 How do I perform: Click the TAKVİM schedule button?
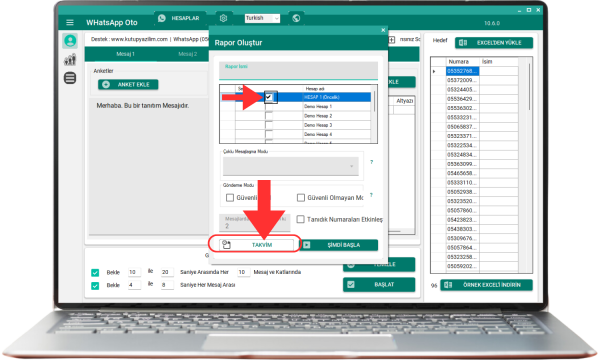coord(256,245)
